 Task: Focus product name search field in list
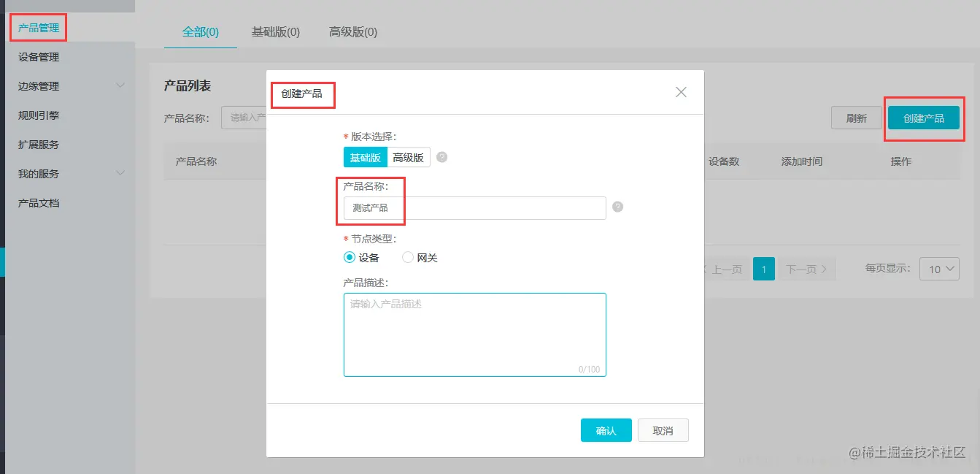[244, 118]
